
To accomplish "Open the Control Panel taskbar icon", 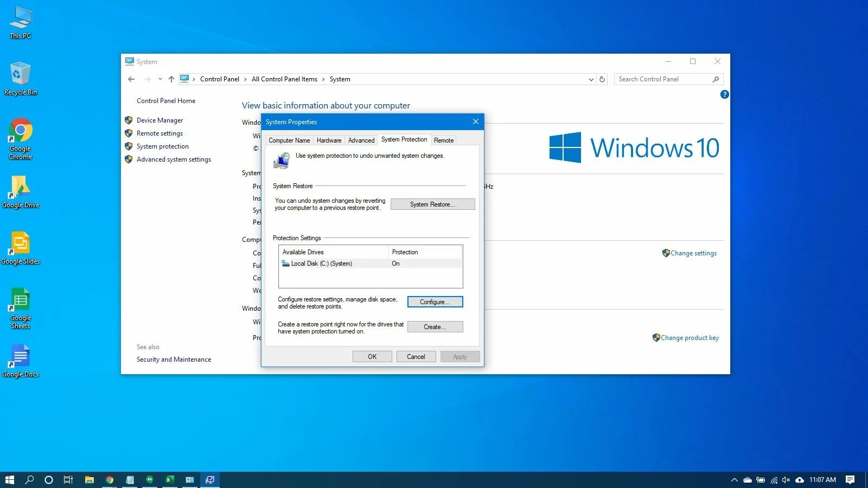I will (190, 480).
